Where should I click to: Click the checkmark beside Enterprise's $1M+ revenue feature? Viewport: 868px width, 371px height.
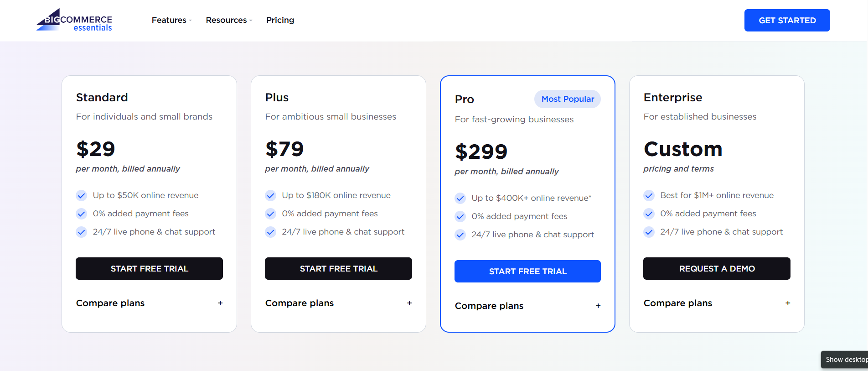pos(649,195)
